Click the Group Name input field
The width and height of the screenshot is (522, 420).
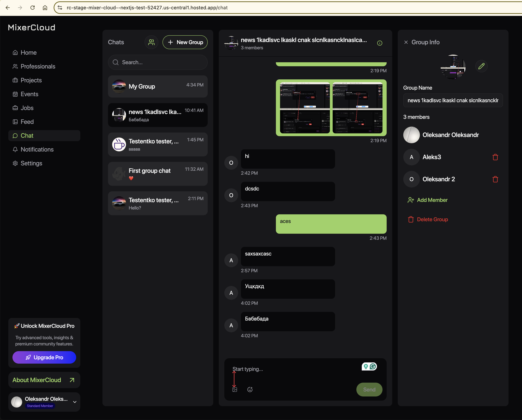click(x=453, y=100)
